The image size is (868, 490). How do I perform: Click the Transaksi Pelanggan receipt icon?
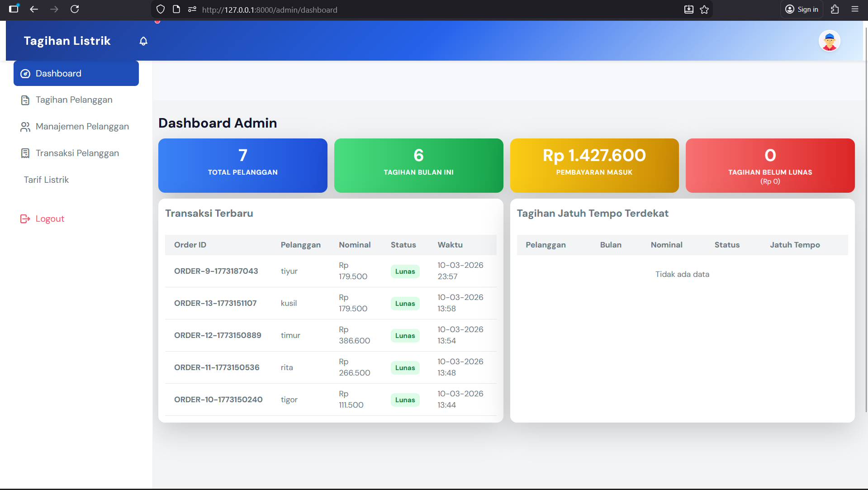[25, 153]
